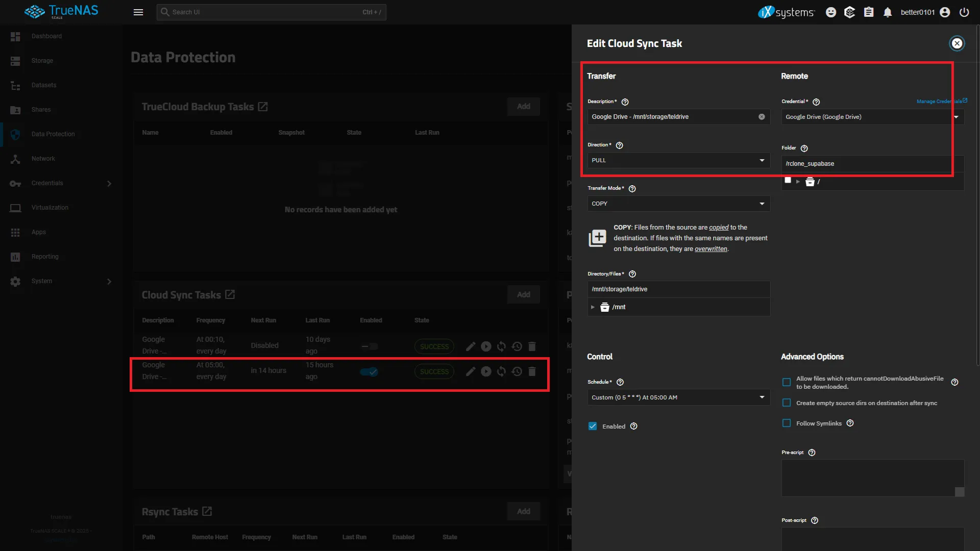Viewport: 980px width, 551px height.
Task: Check the Follow Symlinks option
Action: click(x=787, y=423)
